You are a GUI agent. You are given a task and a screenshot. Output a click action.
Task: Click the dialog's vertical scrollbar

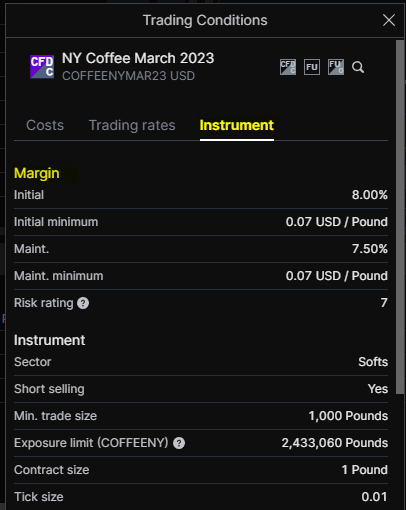pos(400,217)
